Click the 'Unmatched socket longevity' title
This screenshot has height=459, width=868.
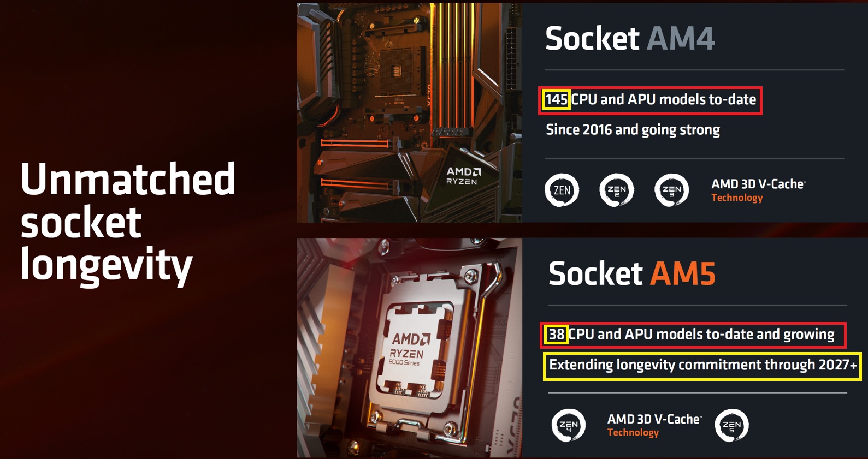tap(128, 222)
